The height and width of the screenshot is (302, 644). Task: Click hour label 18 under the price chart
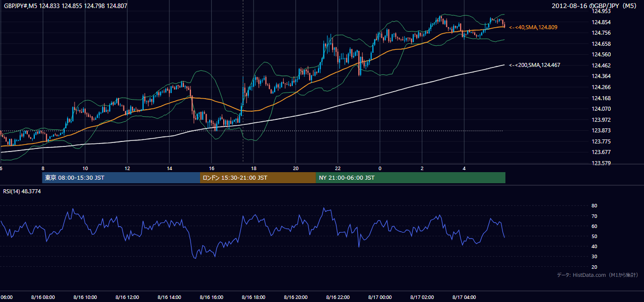[x=253, y=168]
